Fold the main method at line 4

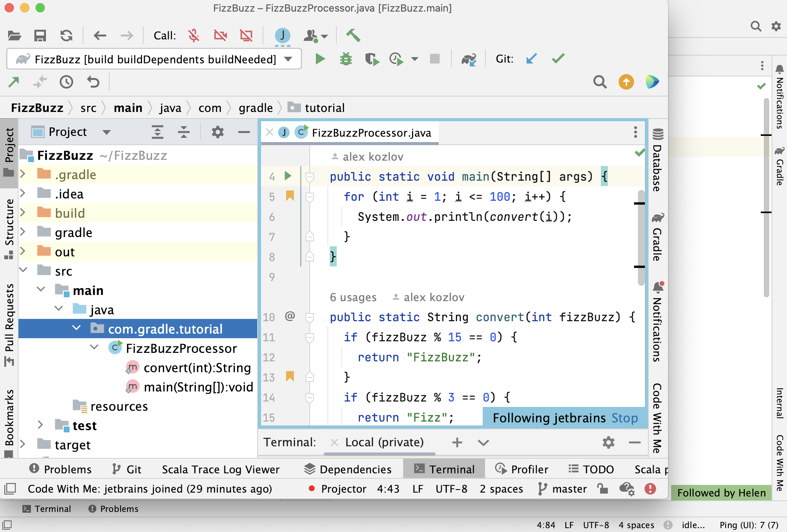coord(309,177)
